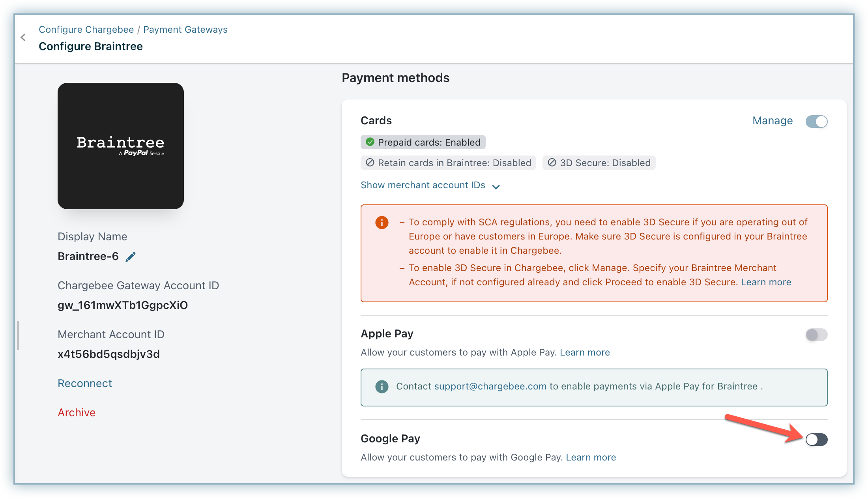868x498 pixels.
Task: Click the Braintree logo tile
Action: point(121,146)
